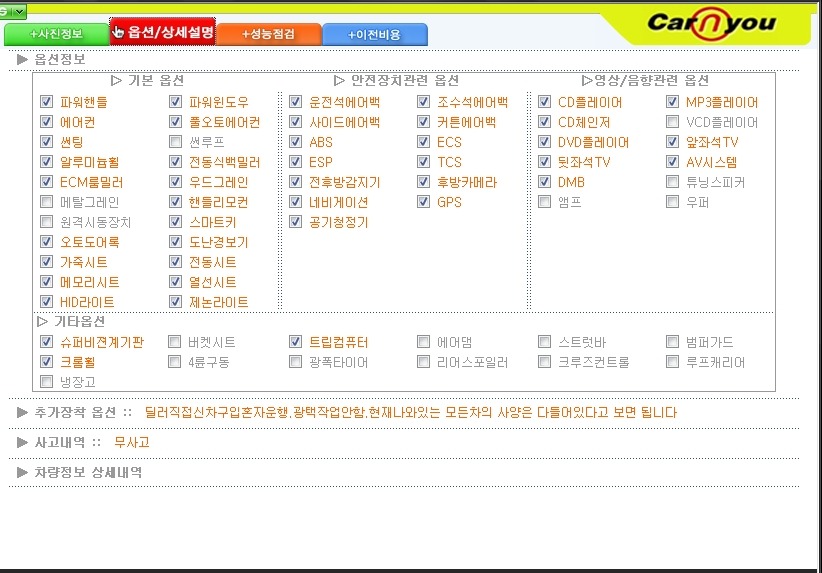The width and height of the screenshot is (822, 573).
Task: Toggle the 트립컴퓨터 checkbox
Action: coord(296,342)
